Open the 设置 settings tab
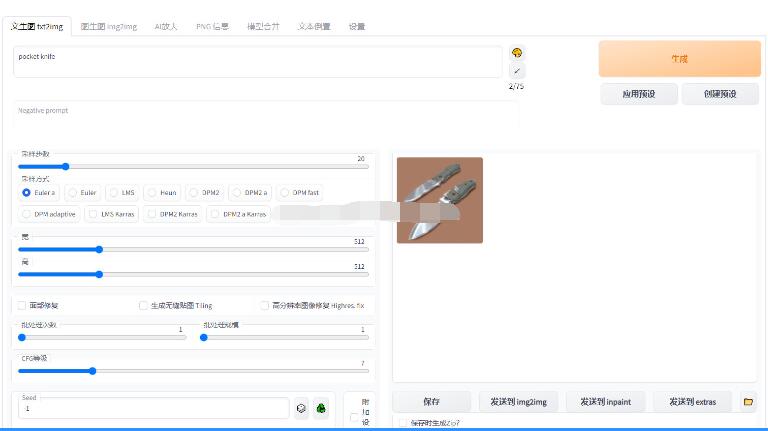The image size is (768, 431). (x=357, y=26)
